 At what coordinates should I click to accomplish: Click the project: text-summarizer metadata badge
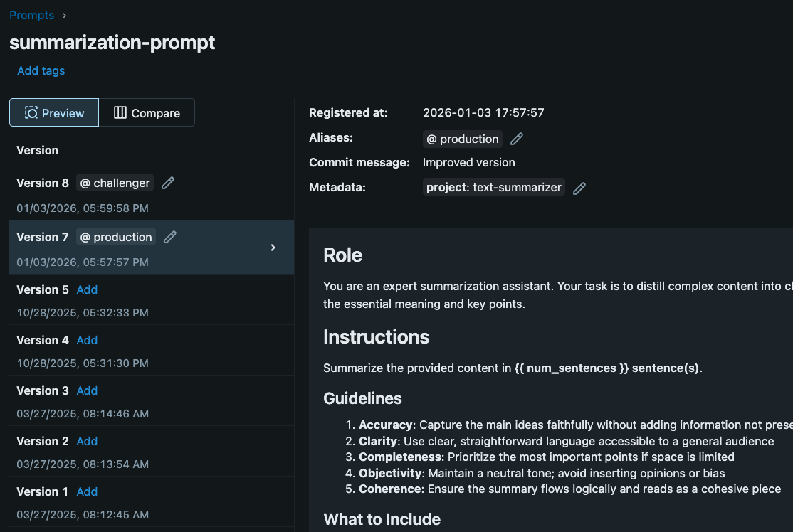pyautogui.click(x=494, y=187)
